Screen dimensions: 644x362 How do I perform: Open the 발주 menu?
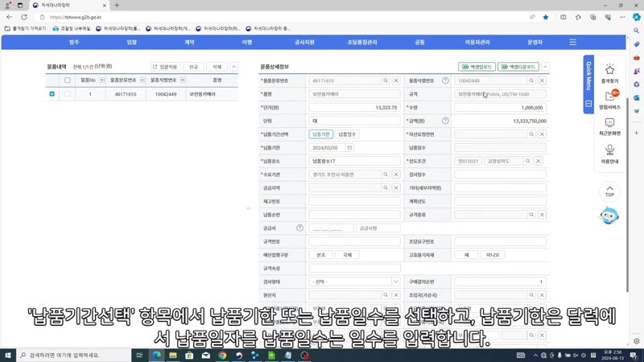point(74,43)
